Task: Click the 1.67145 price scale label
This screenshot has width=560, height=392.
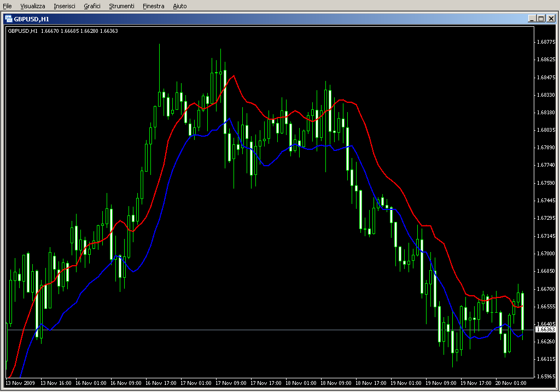Action: (546, 236)
